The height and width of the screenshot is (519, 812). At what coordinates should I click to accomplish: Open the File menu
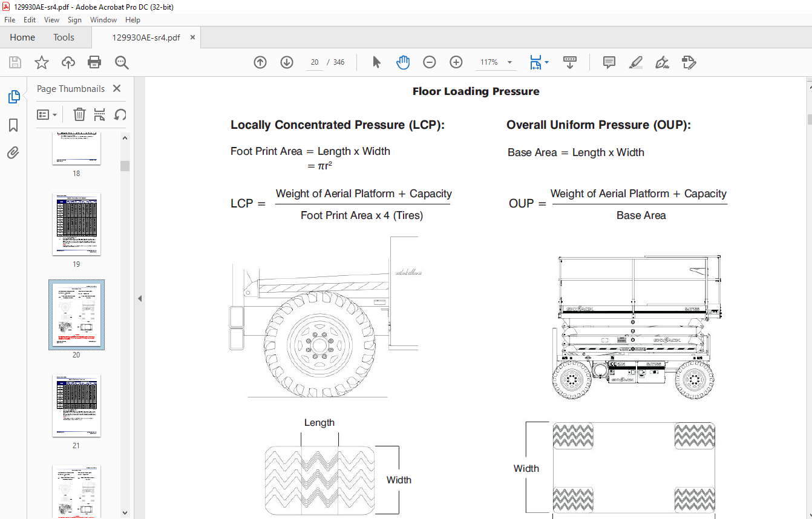pos(10,20)
